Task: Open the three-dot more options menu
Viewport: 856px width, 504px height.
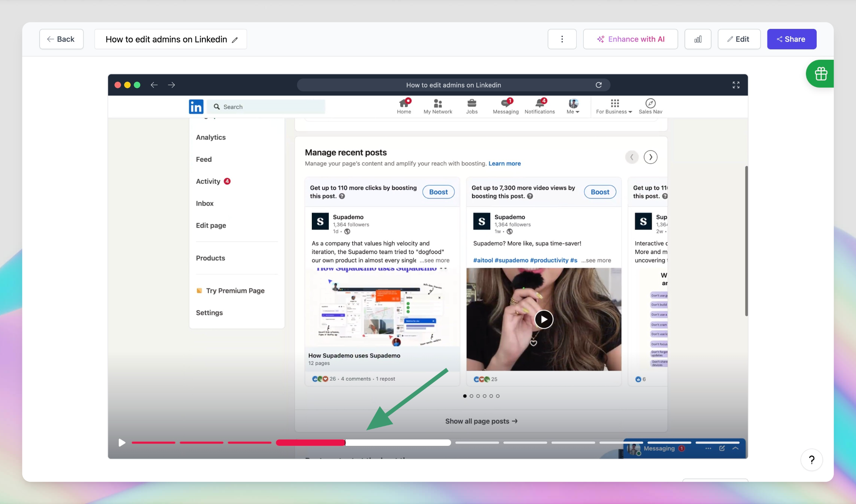Action: point(562,39)
